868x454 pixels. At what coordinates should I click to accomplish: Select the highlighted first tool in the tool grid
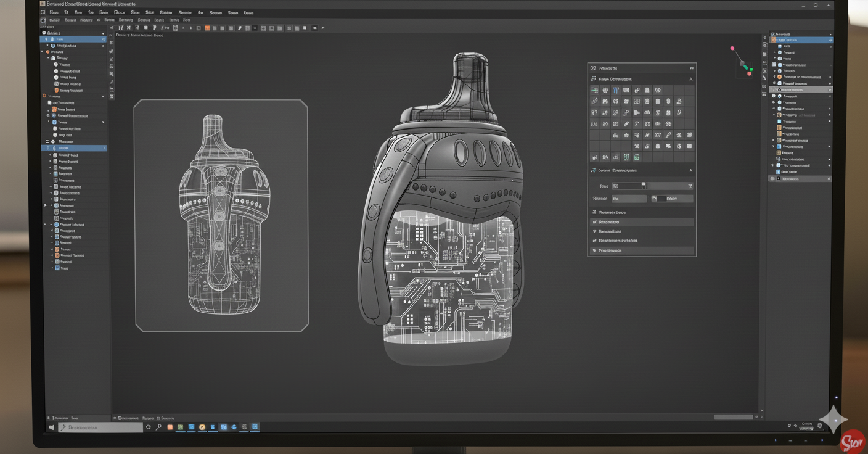[594, 90]
